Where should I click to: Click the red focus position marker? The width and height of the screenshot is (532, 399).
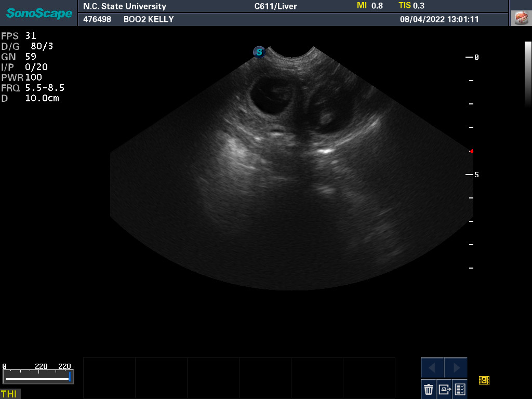pyautogui.click(x=471, y=151)
